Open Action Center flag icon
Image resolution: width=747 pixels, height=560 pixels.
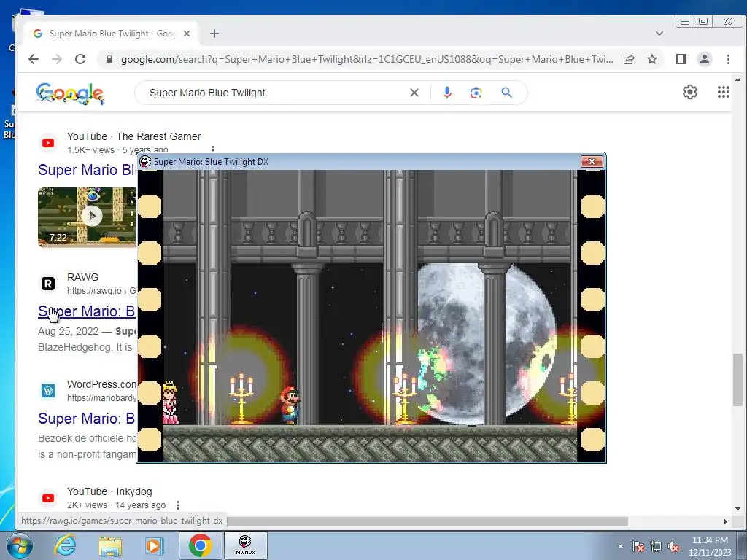pos(638,546)
